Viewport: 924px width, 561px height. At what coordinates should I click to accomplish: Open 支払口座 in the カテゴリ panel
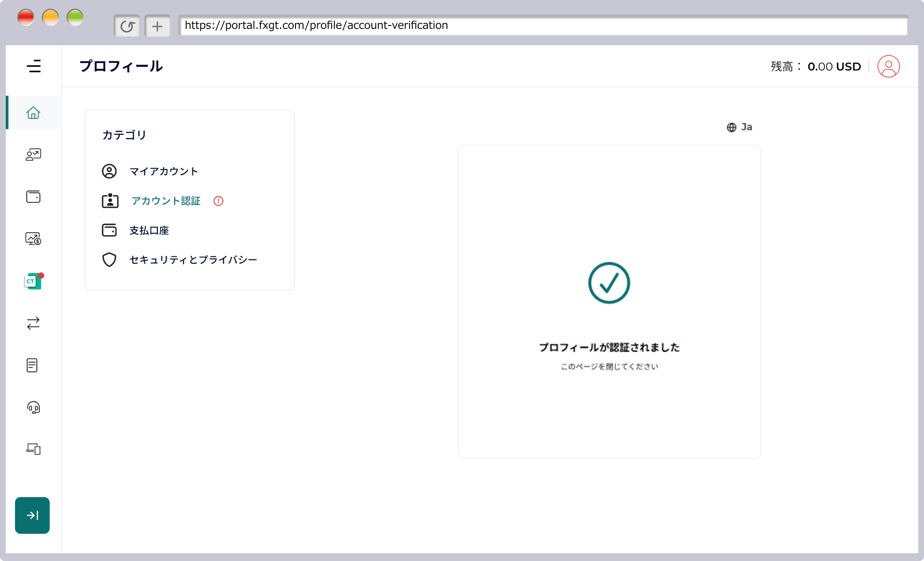[x=149, y=230]
